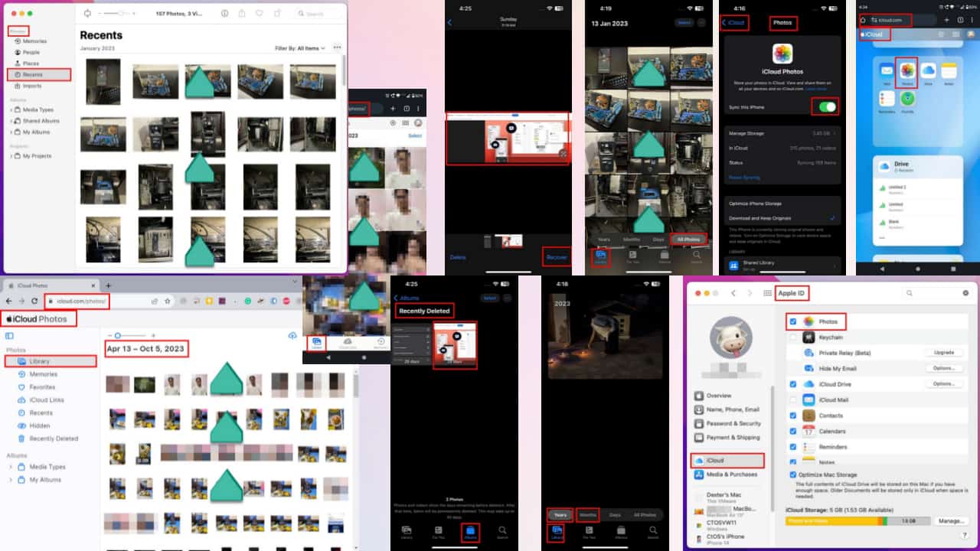Viewport: 980px width, 551px height.
Task: Disable the Sync this iPhone toggle
Action: [825, 106]
